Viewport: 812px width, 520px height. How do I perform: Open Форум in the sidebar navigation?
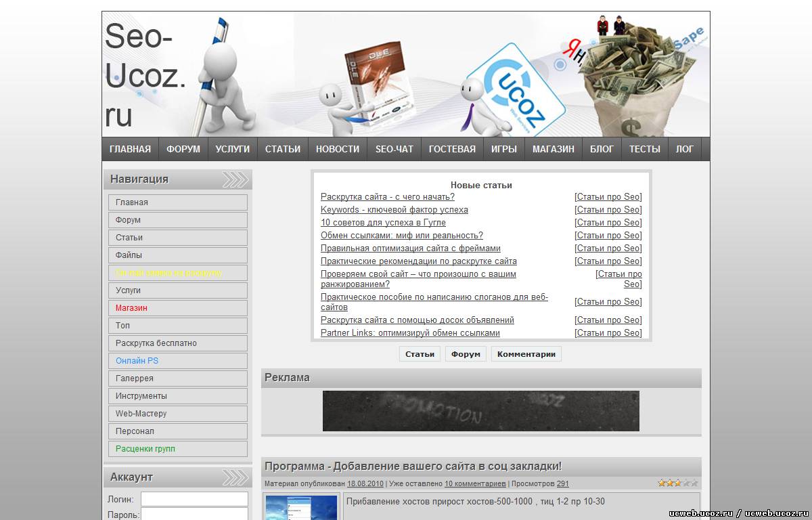click(x=178, y=220)
